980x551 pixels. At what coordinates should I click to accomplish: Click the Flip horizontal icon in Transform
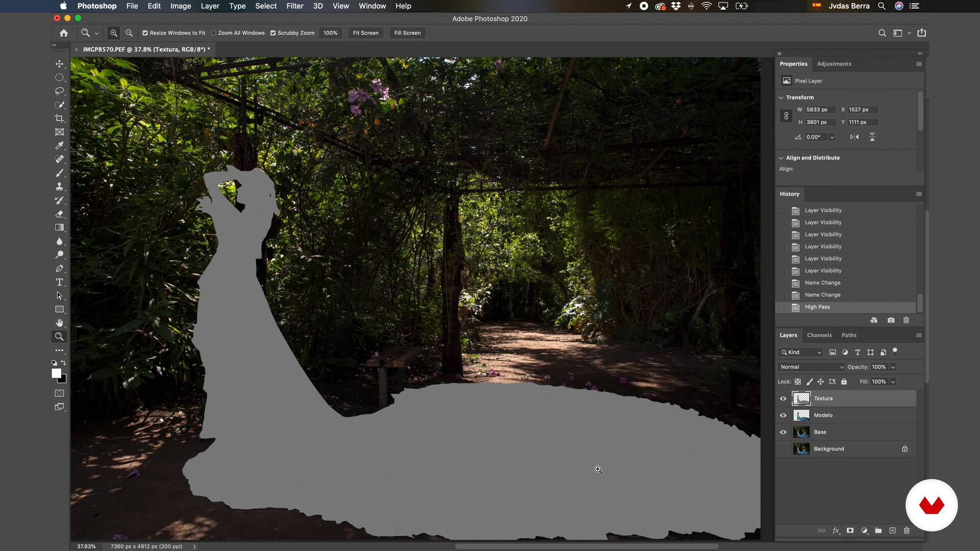pyautogui.click(x=854, y=137)
